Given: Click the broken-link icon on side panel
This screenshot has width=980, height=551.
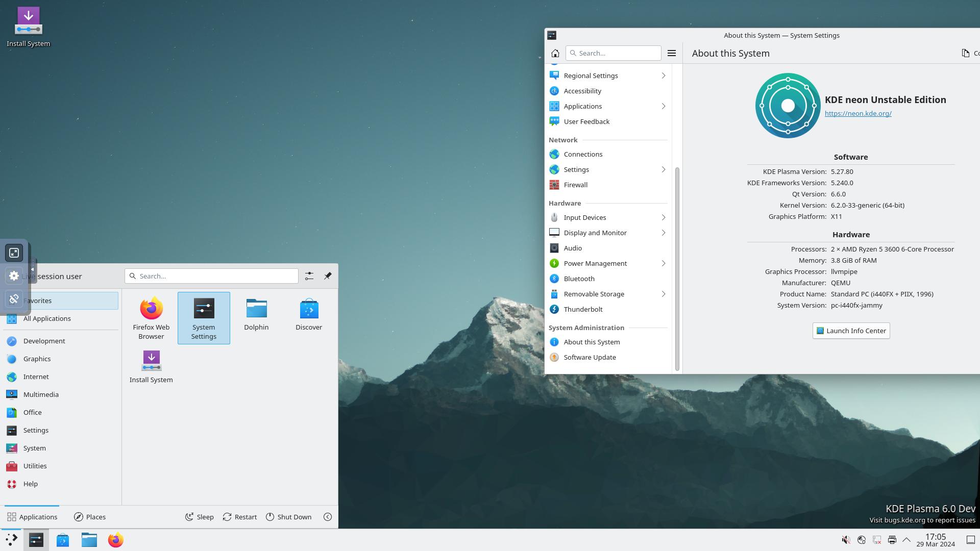Looking at the screenshot, I should tap(14, 298).
